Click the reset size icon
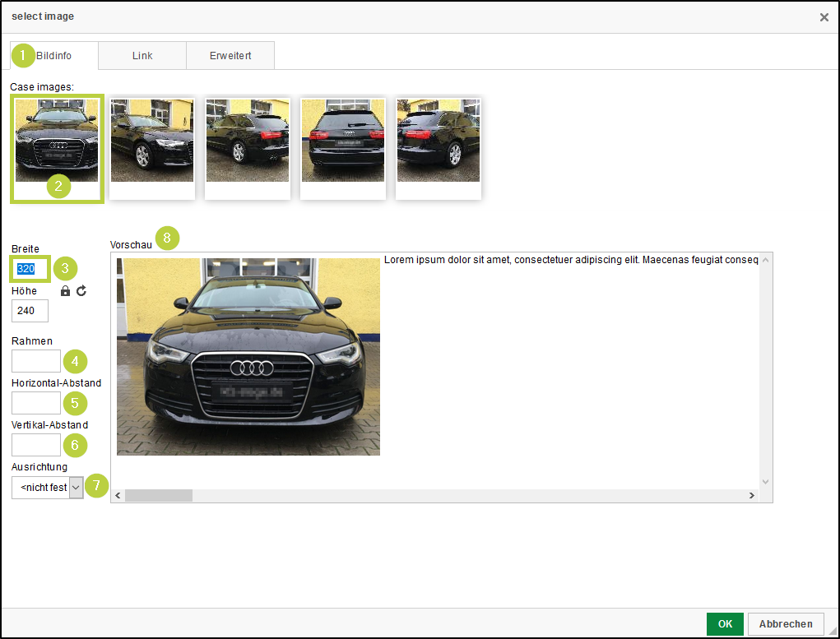This screenshot has height=639, width=840. click(x=81, y=291)
